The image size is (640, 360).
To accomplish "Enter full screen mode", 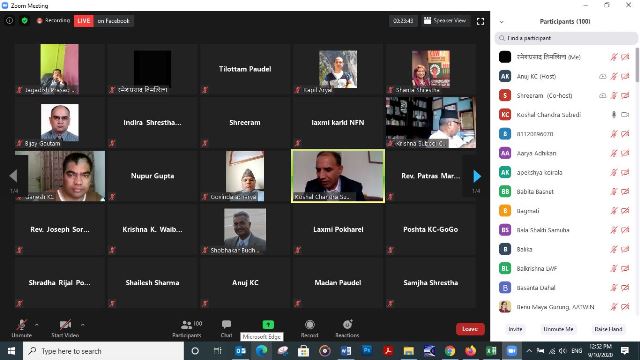I will tap(480, 21).
